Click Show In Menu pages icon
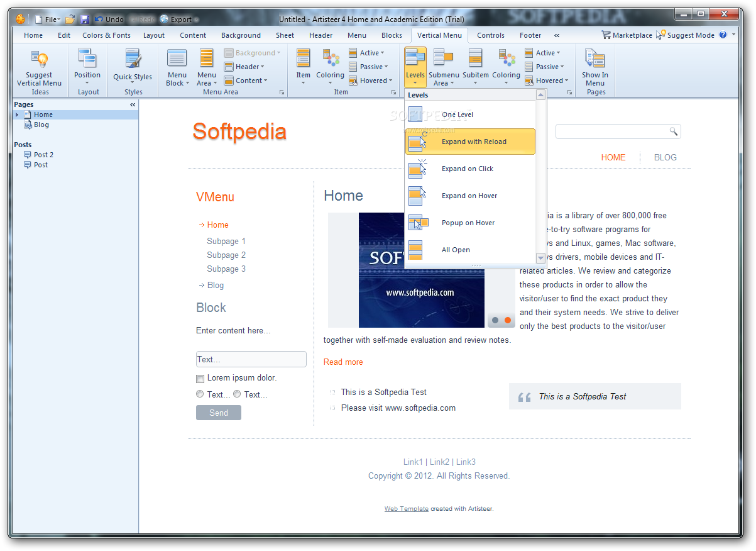Screen dimensions: 756x551 point(595,67)
